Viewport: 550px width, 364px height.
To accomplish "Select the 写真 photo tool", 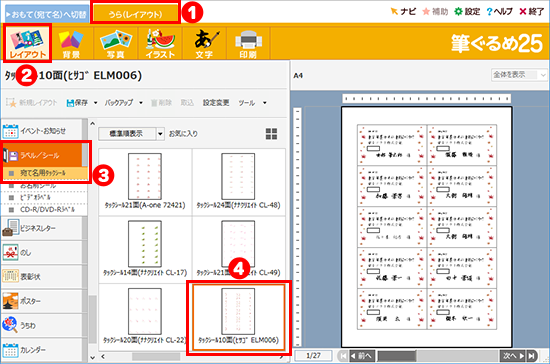I will pyautogui.click(x=115, y=43).
